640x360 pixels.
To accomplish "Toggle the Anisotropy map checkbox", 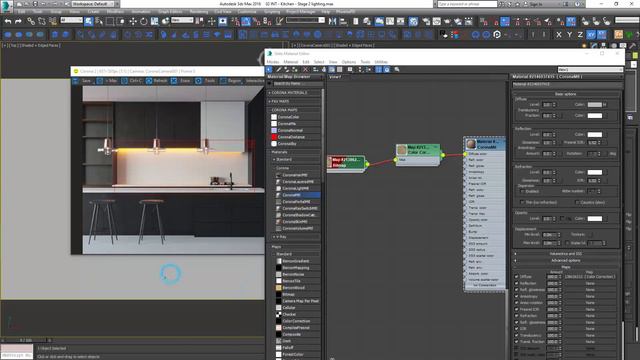I will pos(516,296).
